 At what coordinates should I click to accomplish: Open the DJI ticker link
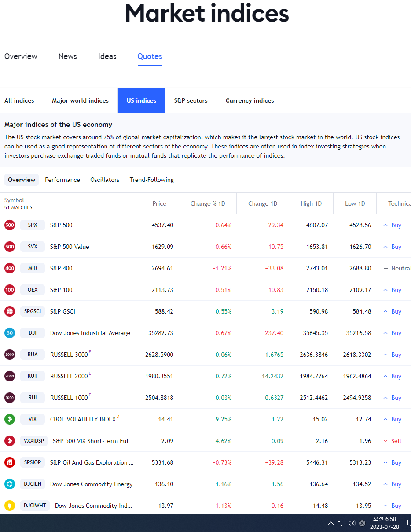(33, 333)
